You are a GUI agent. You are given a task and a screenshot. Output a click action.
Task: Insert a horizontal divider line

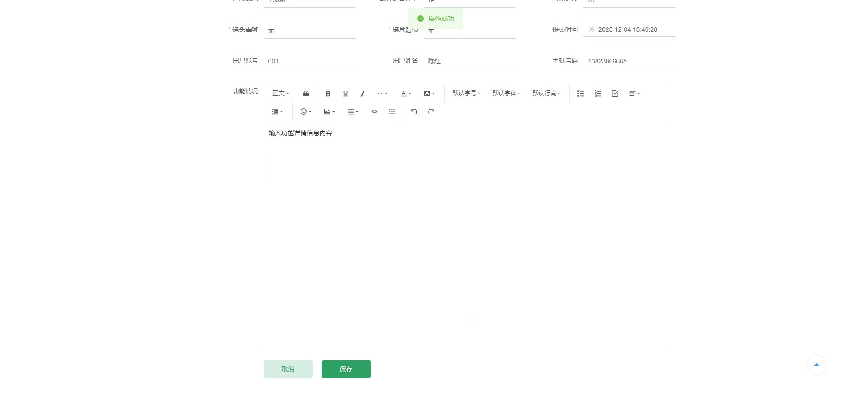[x=392, y=112]
